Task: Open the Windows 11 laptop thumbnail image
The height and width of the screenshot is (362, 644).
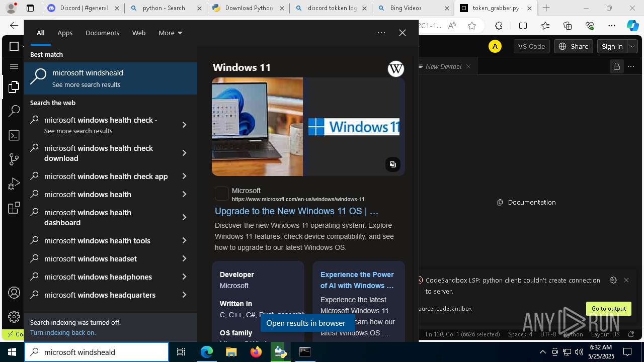Action: tap(257, 127)
